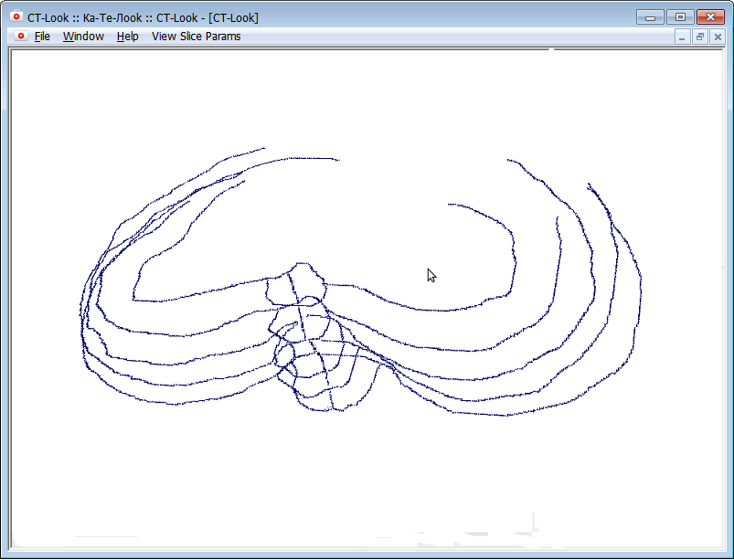Click the CT-Look icon in the title bar
Screen dimensions: 734x560
tap(16, 16)
